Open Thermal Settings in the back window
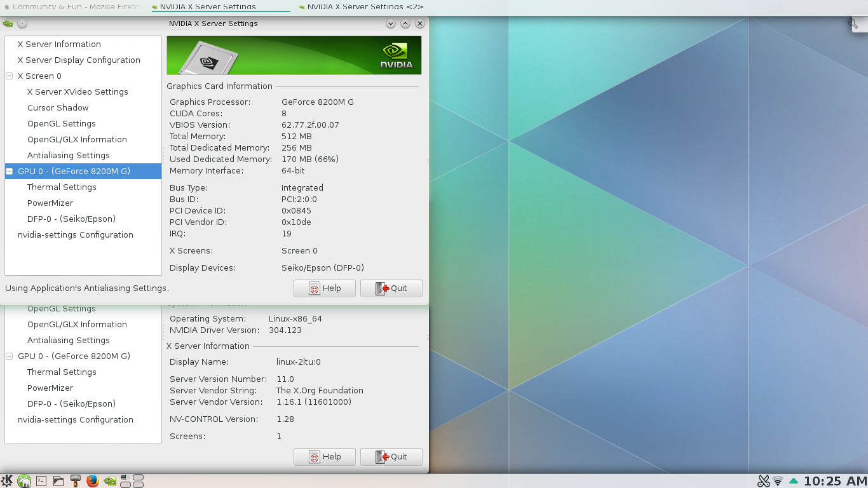868x488 pixels. pyautogui.click(x=62, y=372)
